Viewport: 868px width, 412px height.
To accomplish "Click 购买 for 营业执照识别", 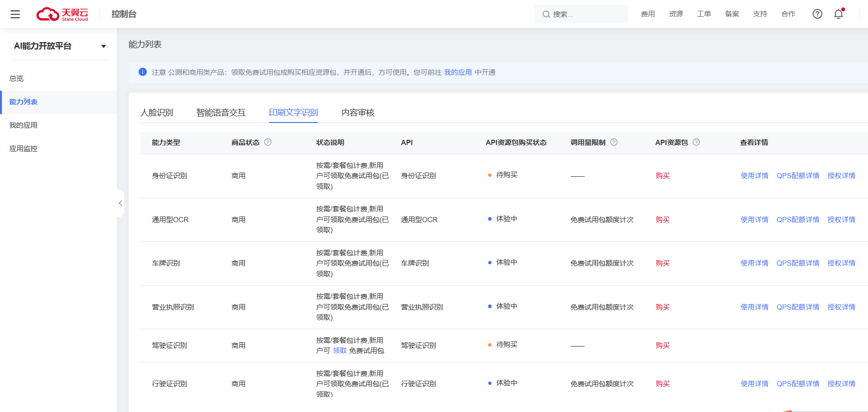I will click(663, 307).
